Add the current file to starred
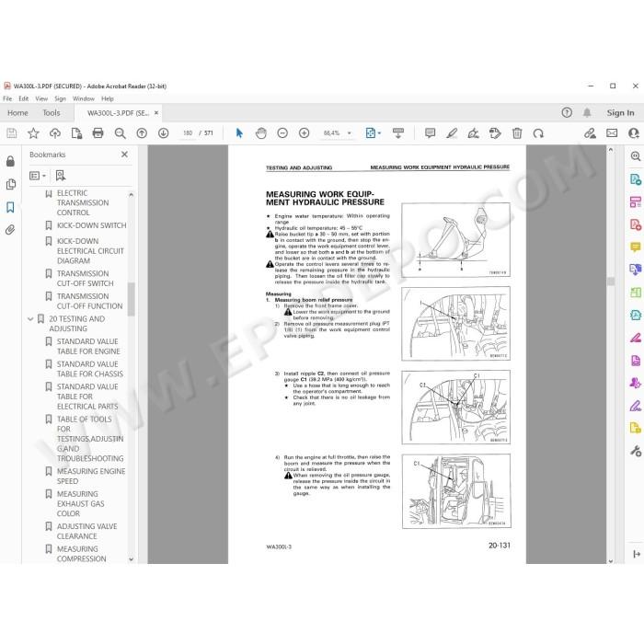 click(x=33, y=133)
